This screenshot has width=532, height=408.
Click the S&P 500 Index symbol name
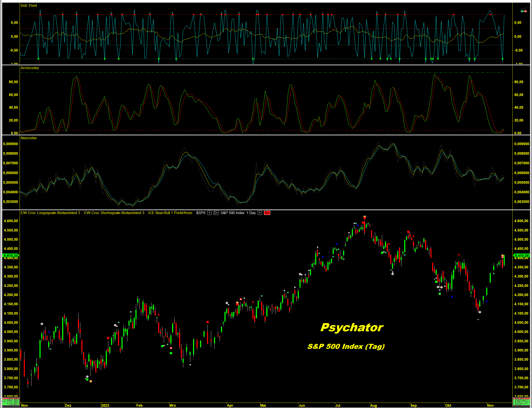click(232, 213)
